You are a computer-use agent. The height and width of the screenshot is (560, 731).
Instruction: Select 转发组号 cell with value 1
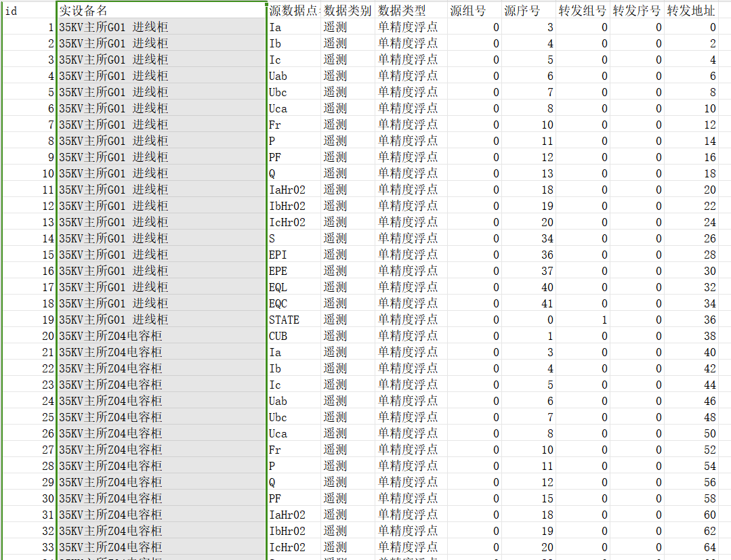(x=583, y=320)
